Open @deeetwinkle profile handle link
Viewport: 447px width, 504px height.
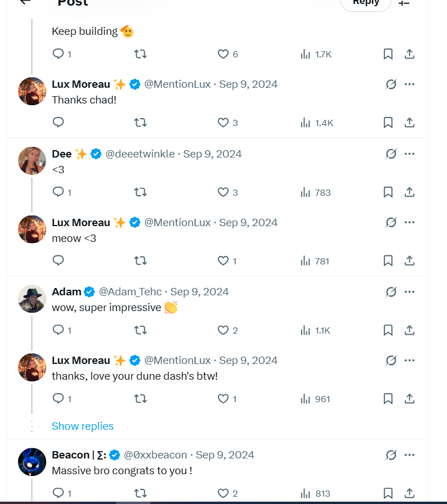click(x=140, y=154)
